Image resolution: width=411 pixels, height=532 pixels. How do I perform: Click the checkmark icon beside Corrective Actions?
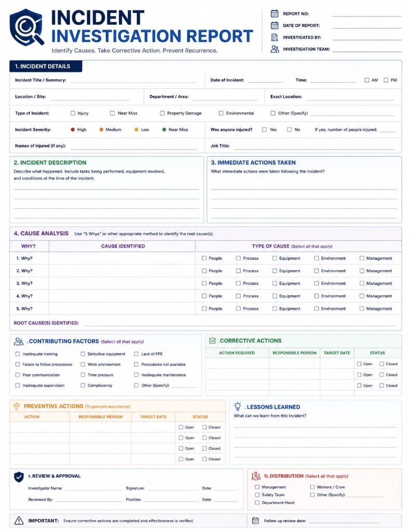[x=212, y=341]
